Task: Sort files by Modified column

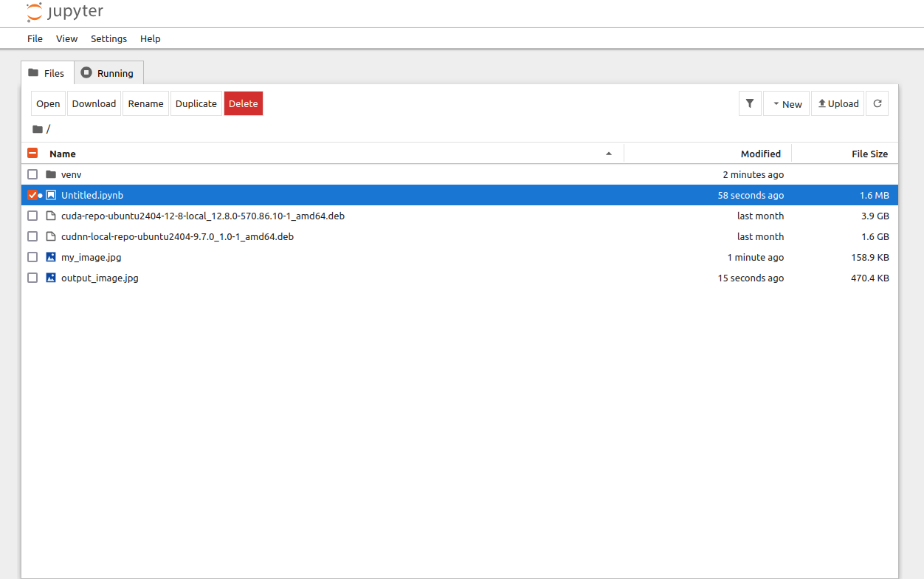Action: pos(760,154)
